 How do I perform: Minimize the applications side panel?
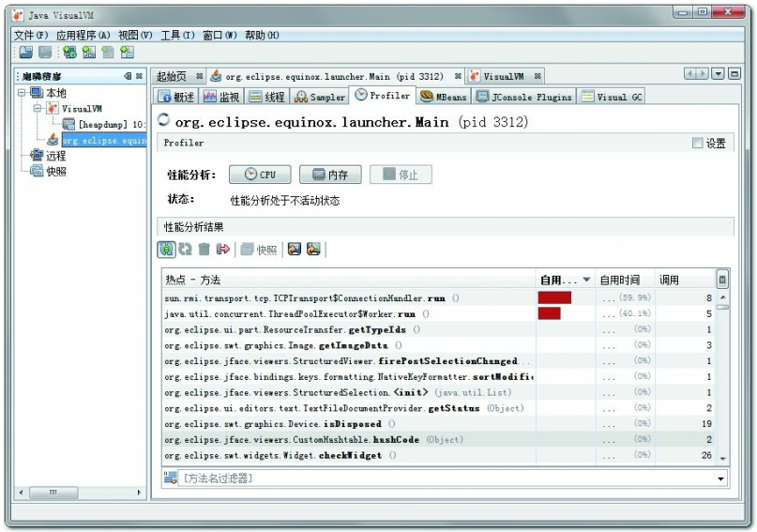[x=128, y=76]
